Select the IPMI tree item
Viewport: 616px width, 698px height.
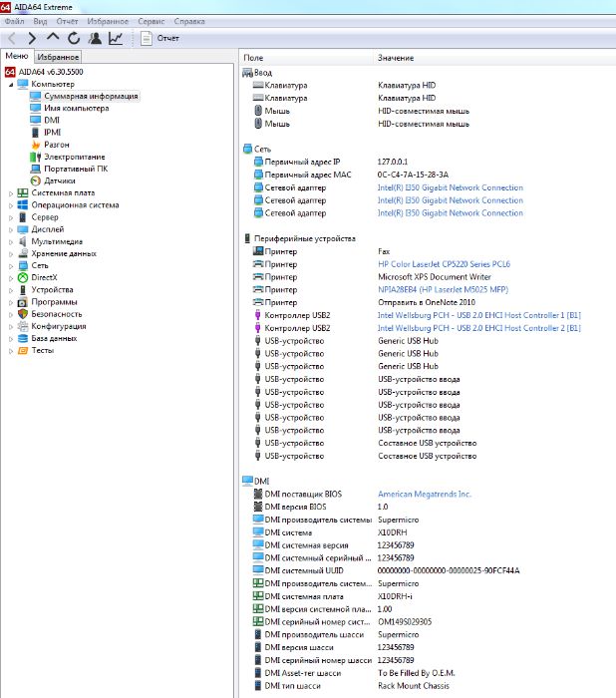(x=53, y=133)
